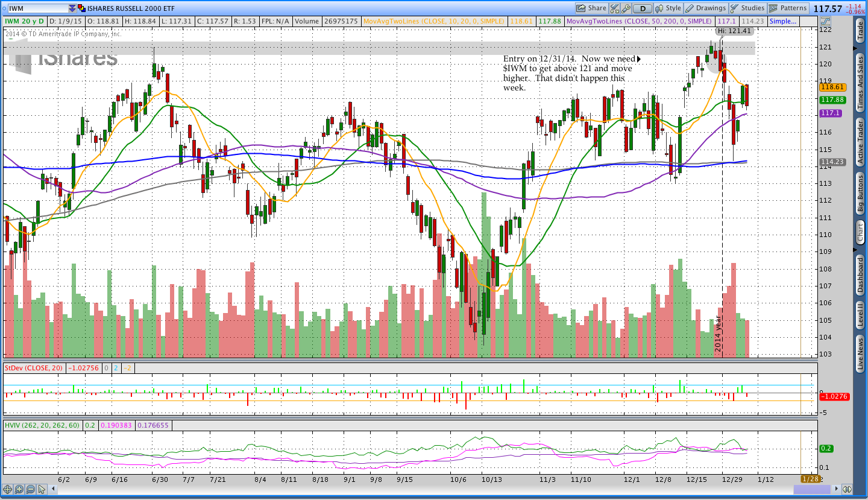Click the zoom out magnifier icon
The image size is (868, 500).
pyautogui.click(x=31, y=489)
